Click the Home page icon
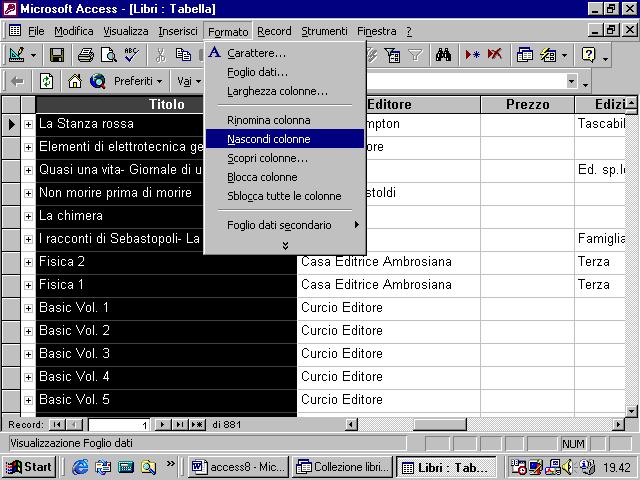 coord(75,82)
